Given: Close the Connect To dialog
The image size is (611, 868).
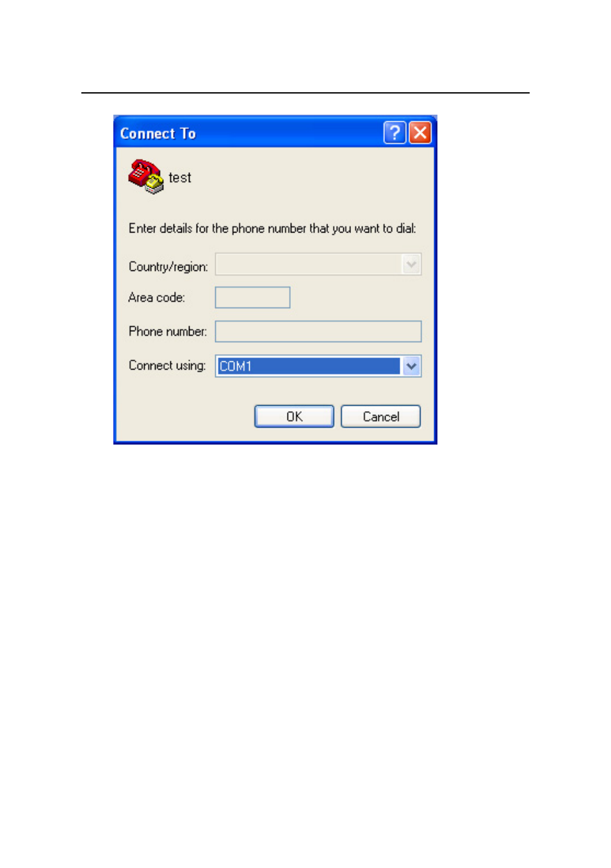Looking at the screenshot, I should [x=420, y=133].
